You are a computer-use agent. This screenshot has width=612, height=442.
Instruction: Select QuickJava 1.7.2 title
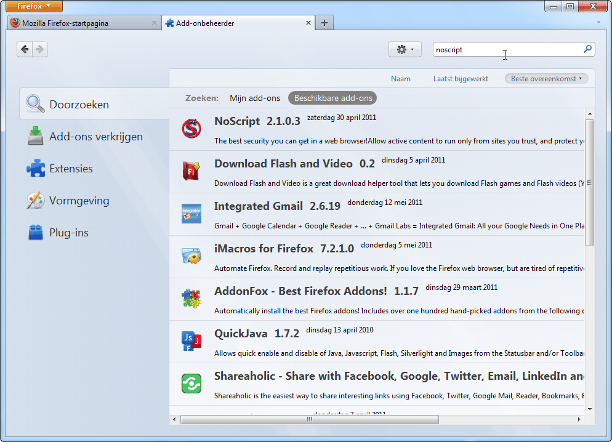pyautogui.click(x=256, y=334)
